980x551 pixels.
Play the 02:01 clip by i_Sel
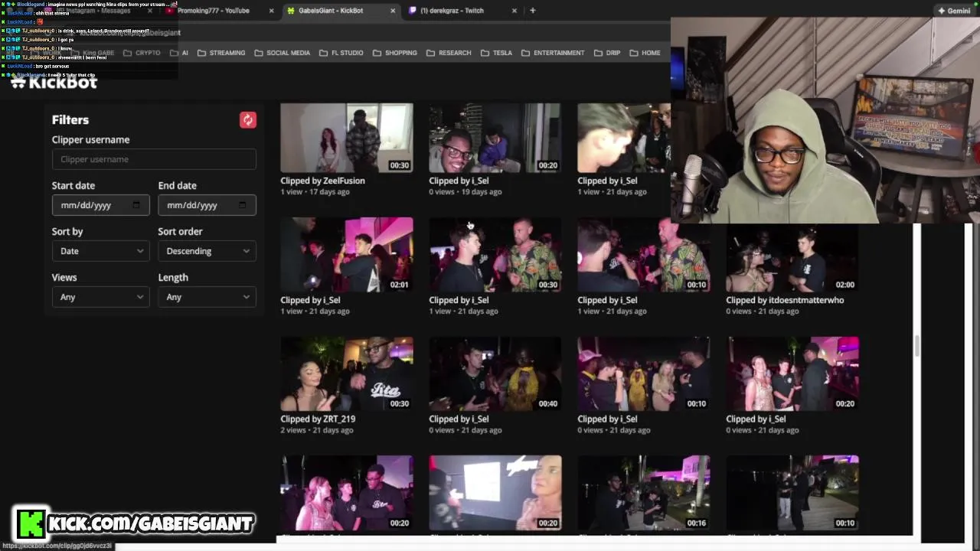(x=347, y=255)
